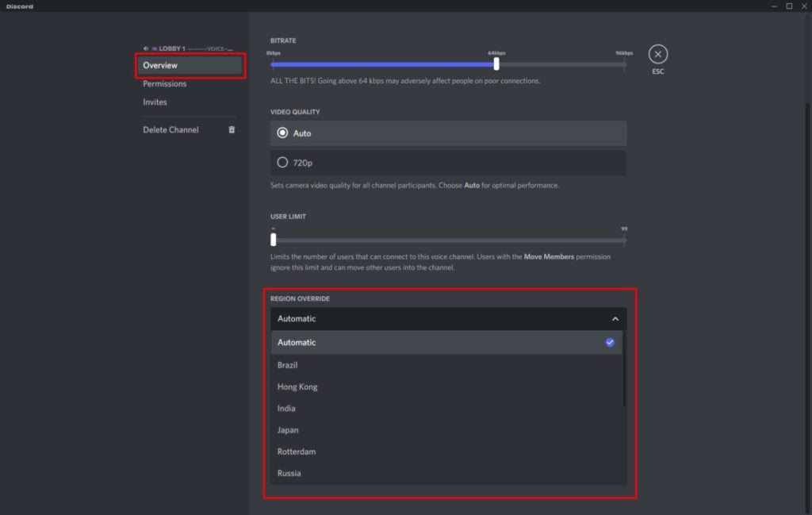
Task: Open the Permissions settings tab
Action: click(x=165, y=84)
